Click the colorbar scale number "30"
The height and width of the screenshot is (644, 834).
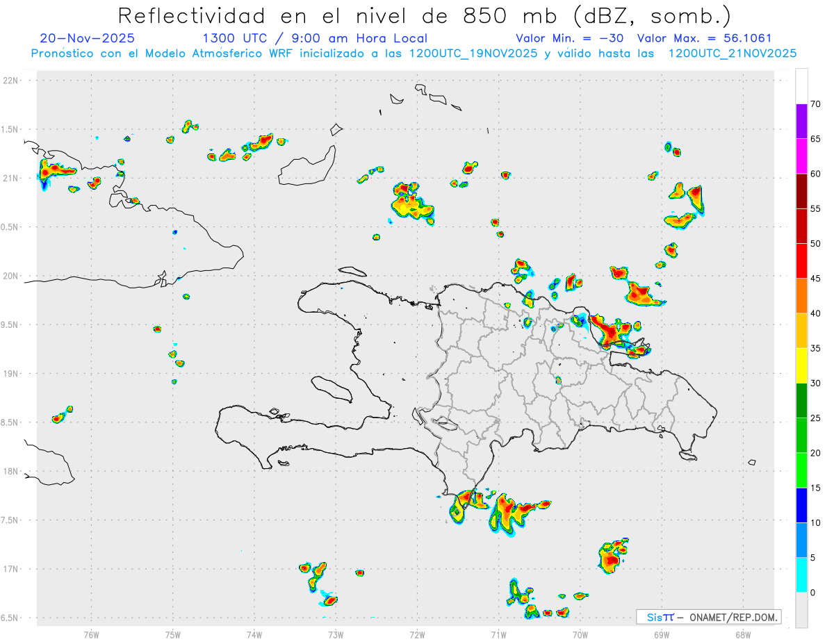[x=815, y=383]
